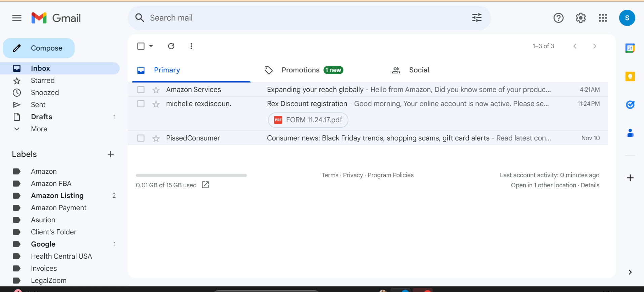Viewport: 644px width, 292px height.
Task: Refresh the inbox
Action: click(171, 46)
